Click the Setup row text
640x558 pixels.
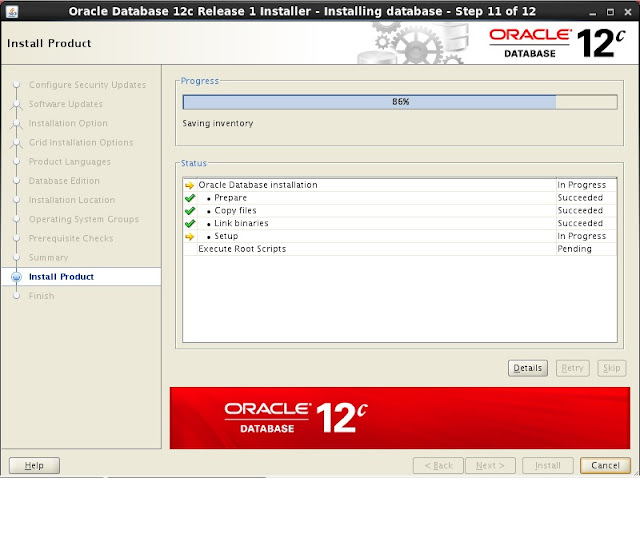[226, 236]
